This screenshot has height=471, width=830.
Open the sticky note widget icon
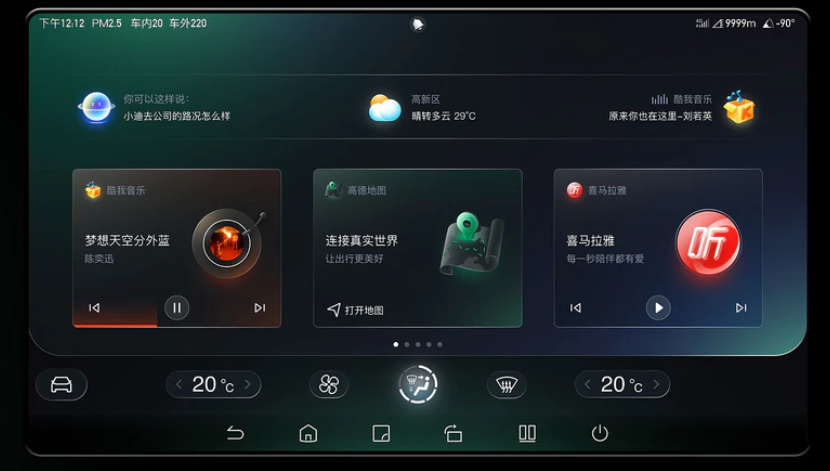[381, 433]
